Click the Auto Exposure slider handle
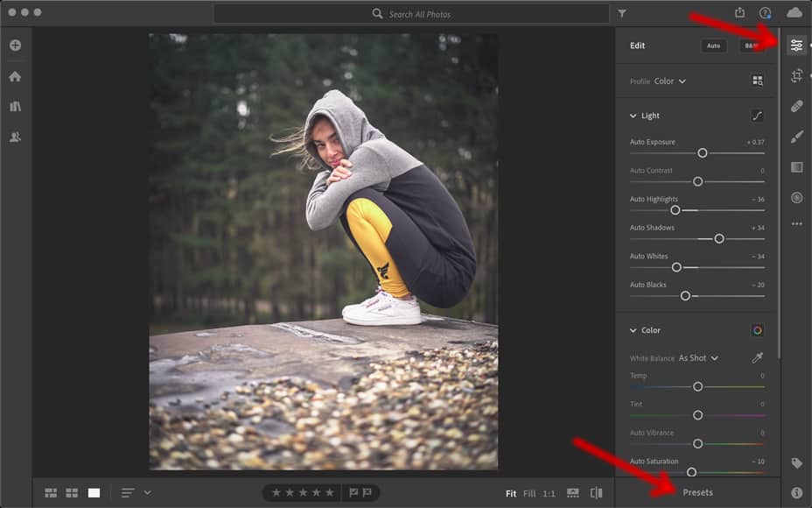 [x=702, y=153]
